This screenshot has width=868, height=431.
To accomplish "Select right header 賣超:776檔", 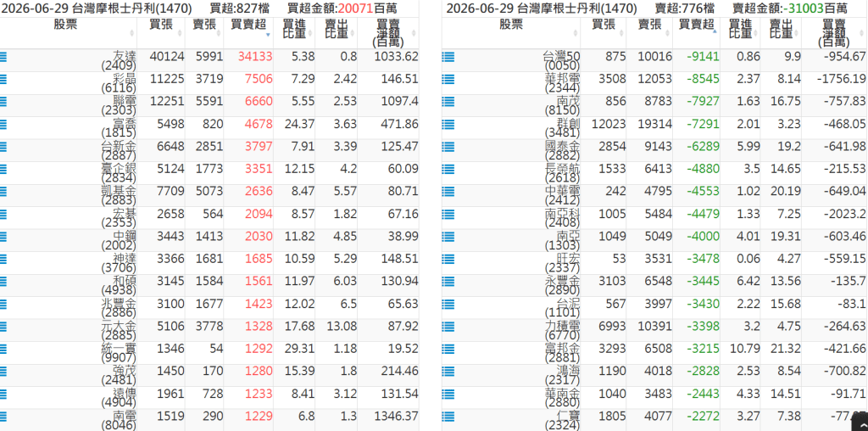I will pos(684,8).
